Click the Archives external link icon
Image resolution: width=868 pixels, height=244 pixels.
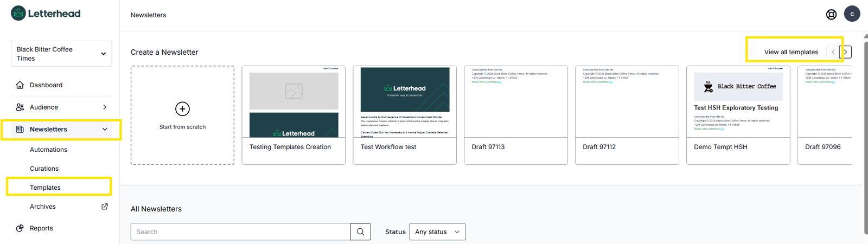coord(105,207)
